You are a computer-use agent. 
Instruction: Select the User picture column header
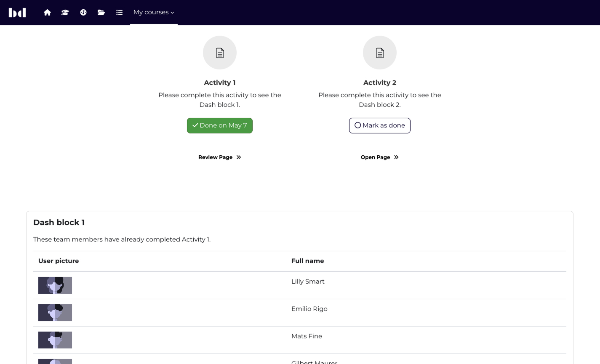59,261
